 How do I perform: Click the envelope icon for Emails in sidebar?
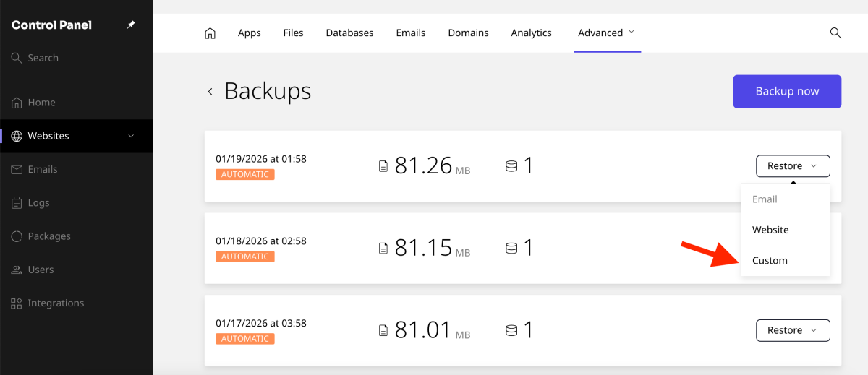pos(17,169)
